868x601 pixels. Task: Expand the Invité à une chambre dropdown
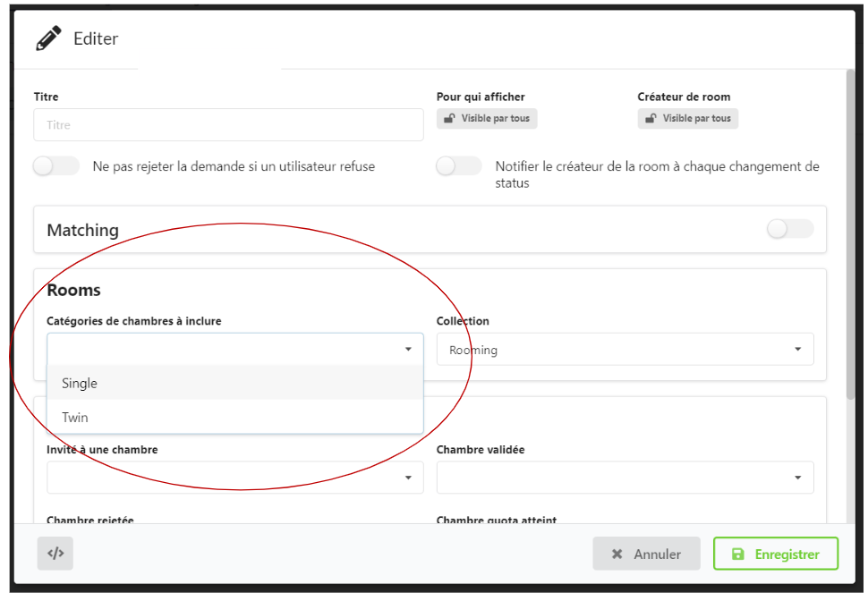234,478
